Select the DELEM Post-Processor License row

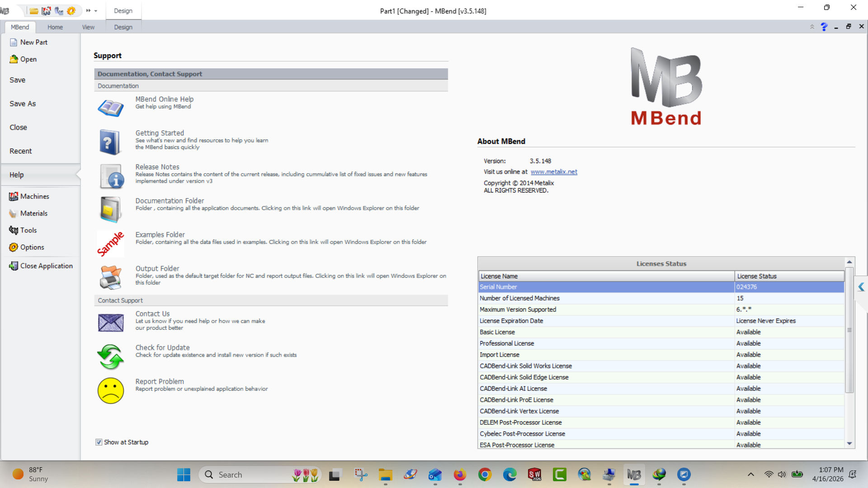click(661, 422)
